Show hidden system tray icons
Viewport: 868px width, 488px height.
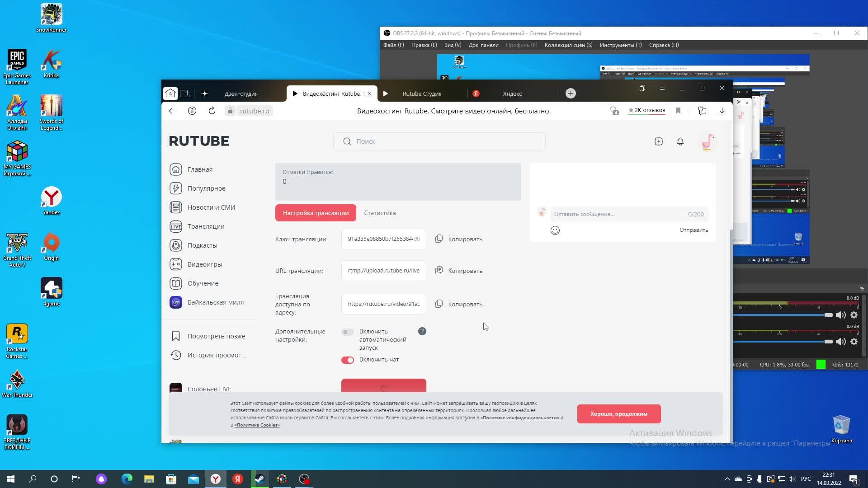(x=727, y=479)
